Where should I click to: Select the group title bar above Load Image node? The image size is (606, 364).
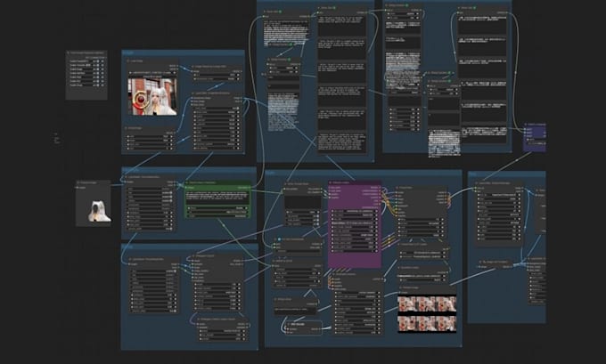point(178,53)
